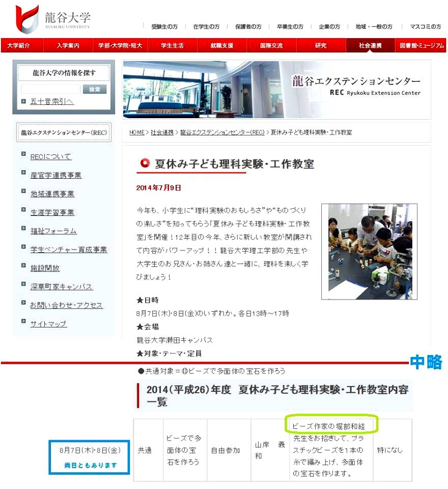
Task: Open the 図書館・ミュージアム navigation tab
Action: pos(422,46)
